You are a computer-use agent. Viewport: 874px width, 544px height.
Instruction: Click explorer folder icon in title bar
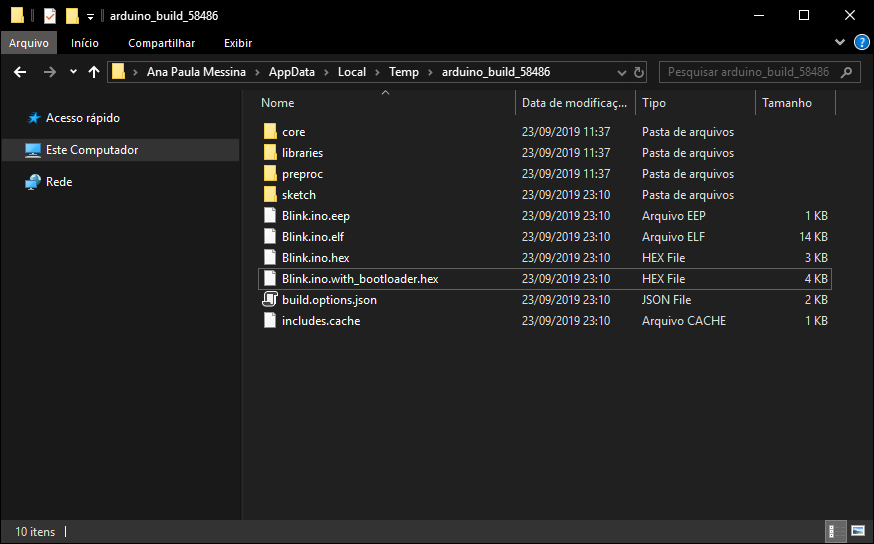17,16
